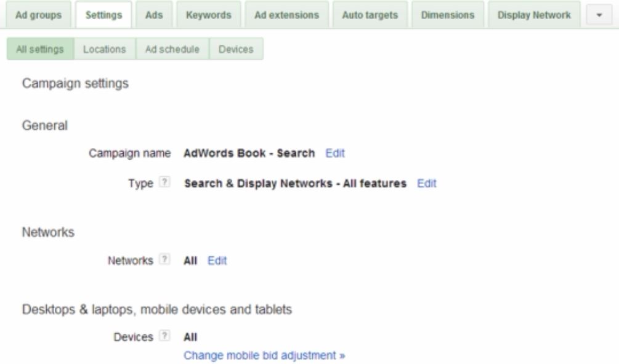Go to the Ad extensions tab
This screenshot has width=619, height=364.
click(286, 15)
